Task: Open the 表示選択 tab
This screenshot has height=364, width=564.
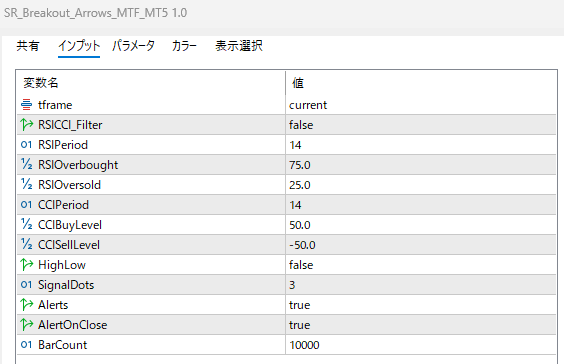Action: [x=239, y=46]
